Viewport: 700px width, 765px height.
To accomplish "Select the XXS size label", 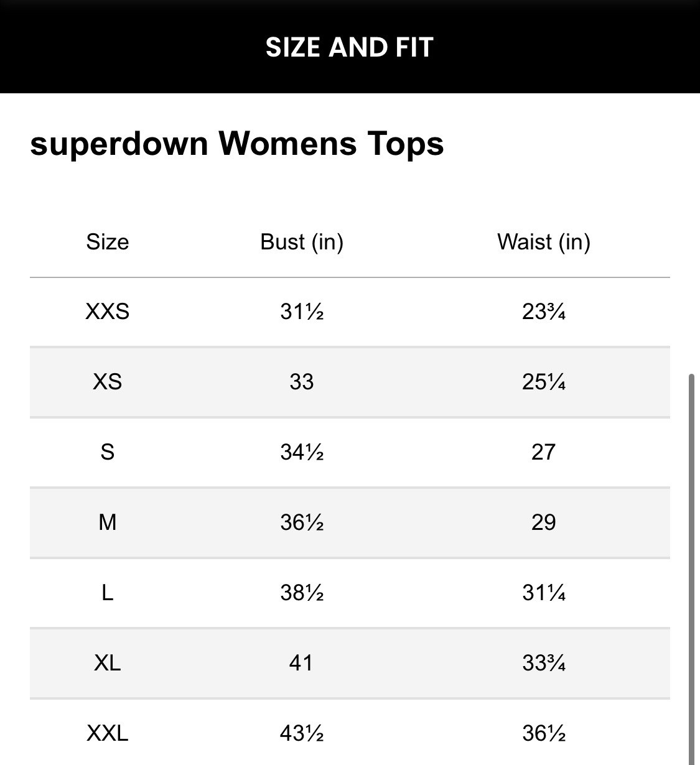I will (x=108, y=311).
